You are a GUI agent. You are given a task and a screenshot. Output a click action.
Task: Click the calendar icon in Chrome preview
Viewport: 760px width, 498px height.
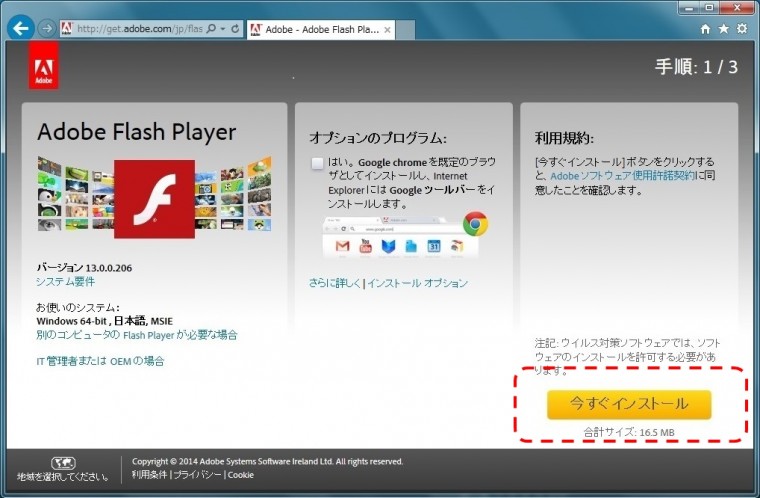tap(434, 246)
